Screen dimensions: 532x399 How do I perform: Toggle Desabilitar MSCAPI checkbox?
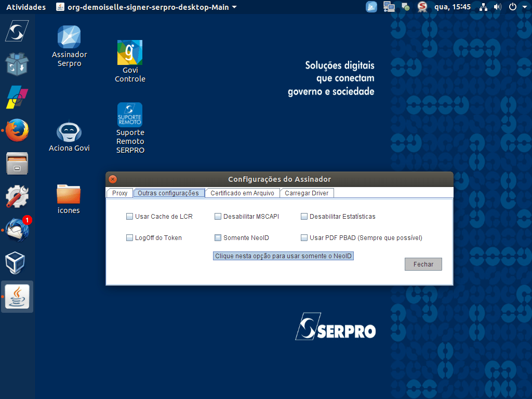pos(218,217)
